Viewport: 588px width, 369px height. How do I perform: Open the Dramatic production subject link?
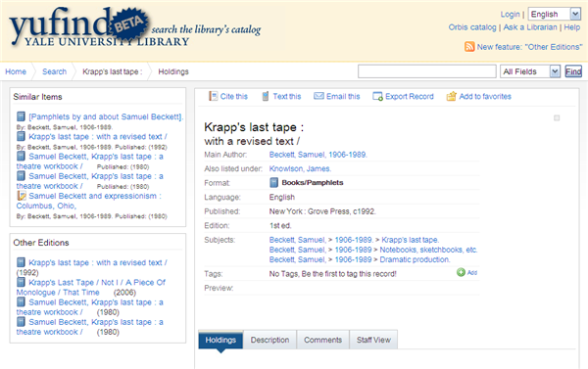[415, 259]
